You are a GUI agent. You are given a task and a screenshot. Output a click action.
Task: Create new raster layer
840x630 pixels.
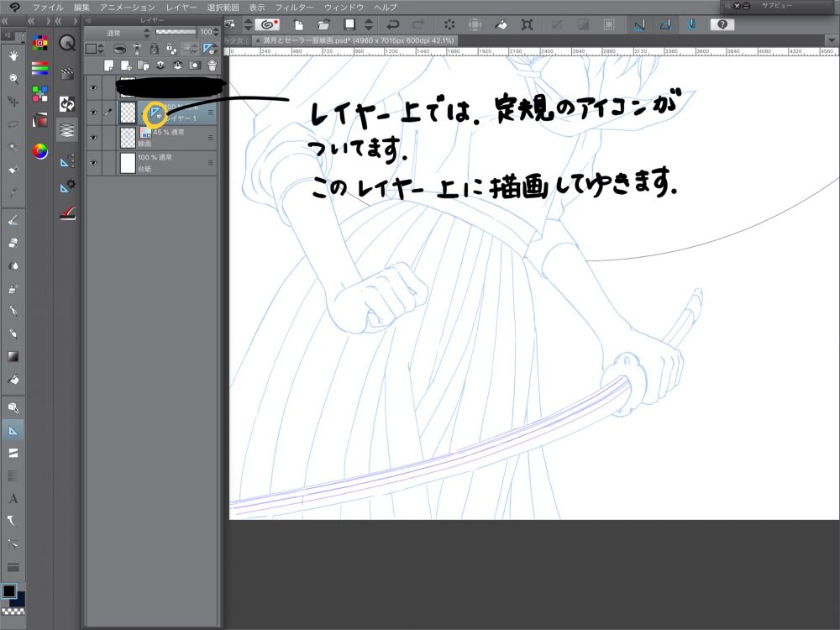point(108,66)
